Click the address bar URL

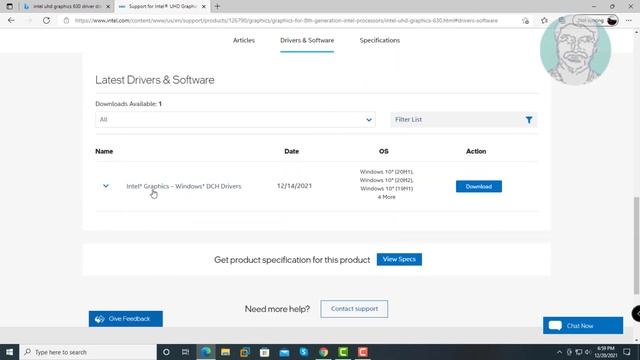(286, 20)
